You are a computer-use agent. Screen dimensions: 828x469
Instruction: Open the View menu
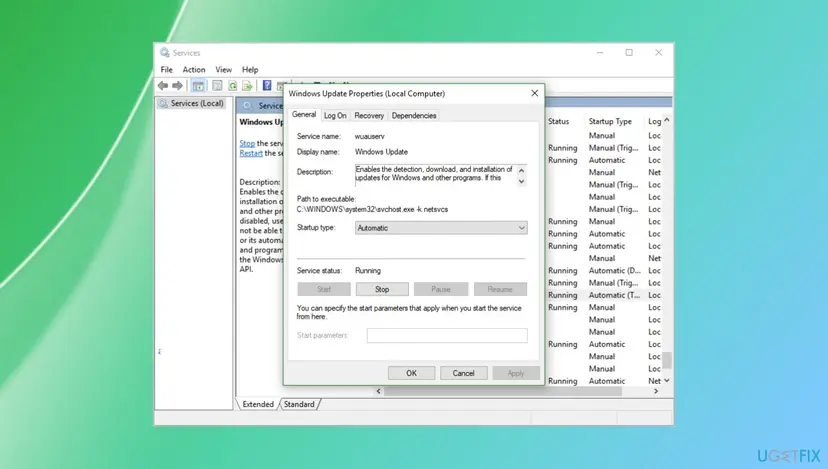click(x=223, y=70)
